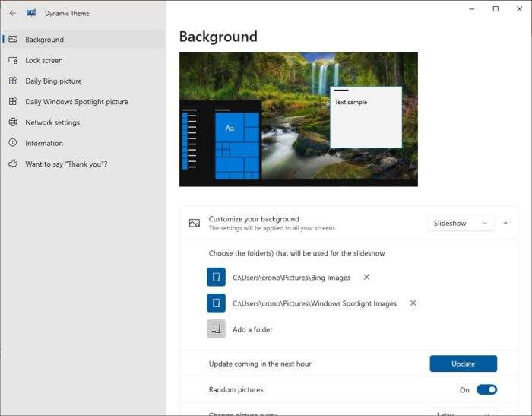Open Network settings page

(83, 122)
